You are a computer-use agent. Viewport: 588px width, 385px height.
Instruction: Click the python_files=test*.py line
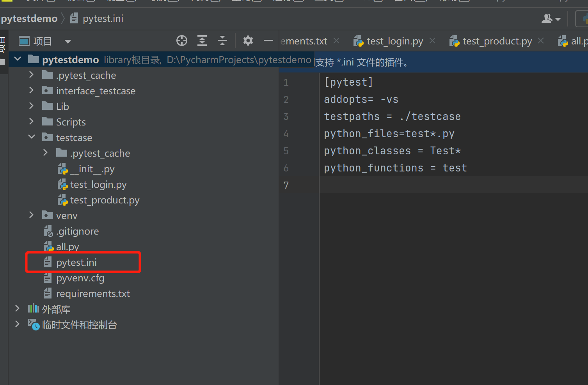click(x=389, y=134)
